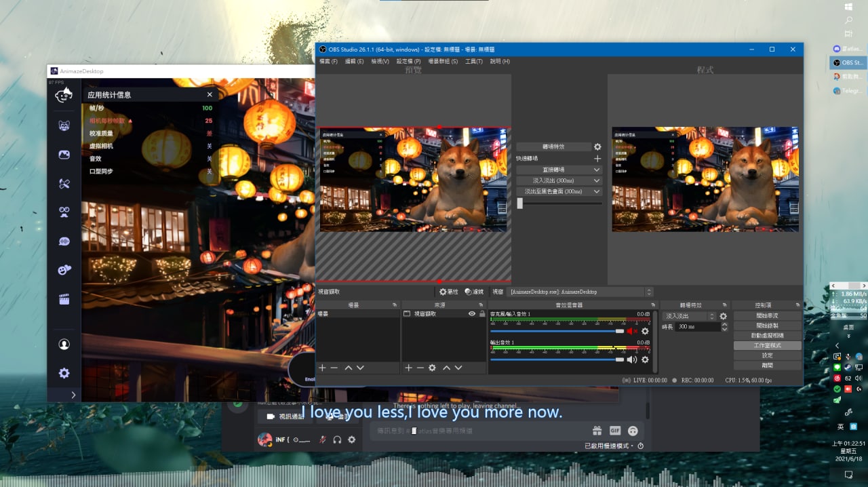Open the 檔案 (F) menu
868x487 pixels.
coord(328,61)
